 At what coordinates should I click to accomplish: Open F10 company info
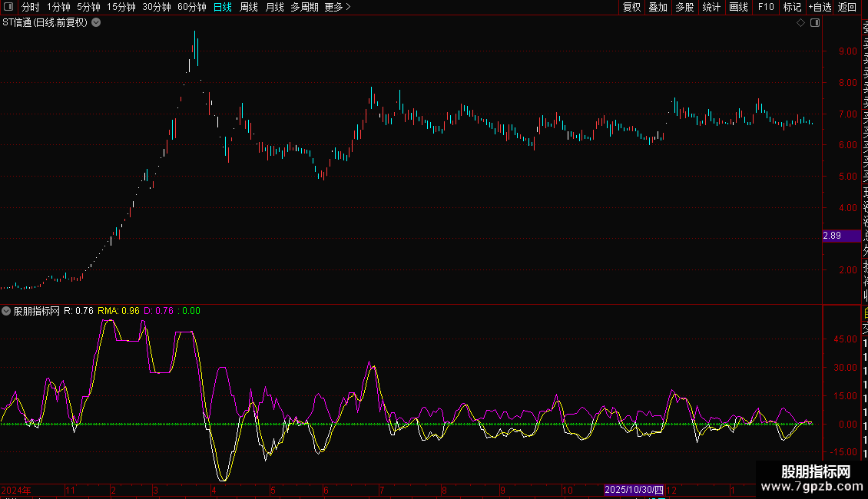pos(766,7)
